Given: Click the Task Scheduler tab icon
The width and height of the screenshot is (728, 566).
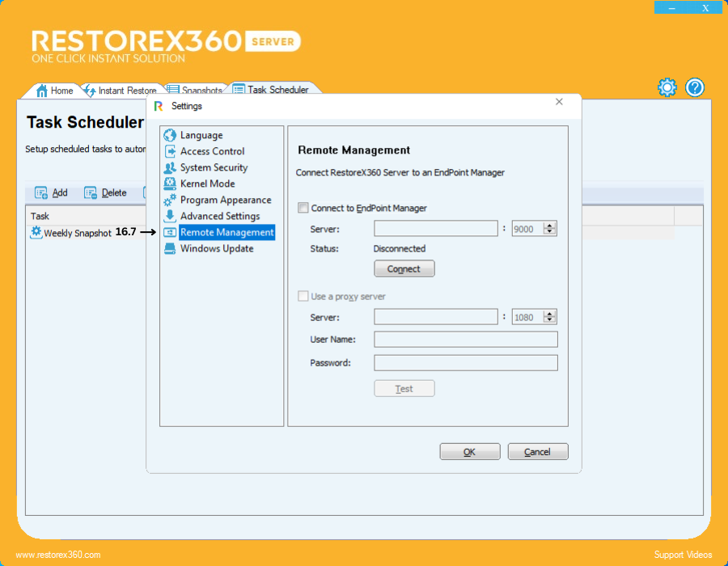Looking at the screenshot, I should tap(239, 89).
